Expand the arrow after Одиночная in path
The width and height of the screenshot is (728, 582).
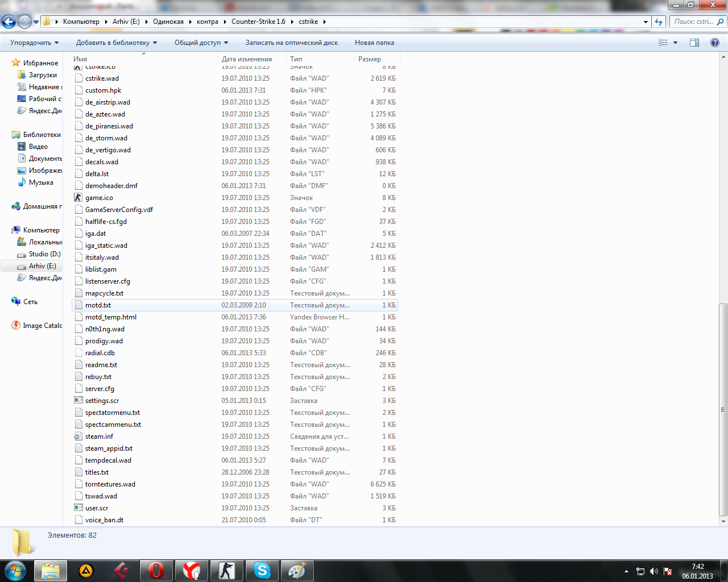click(x=191, y=22)
